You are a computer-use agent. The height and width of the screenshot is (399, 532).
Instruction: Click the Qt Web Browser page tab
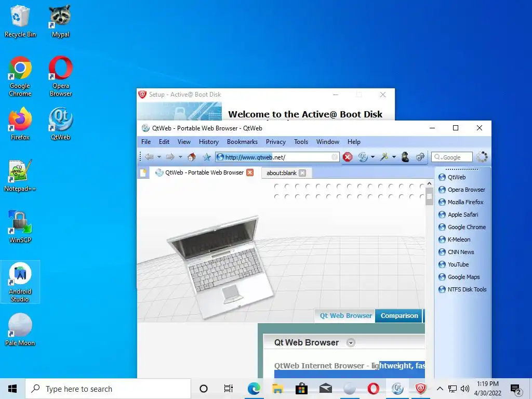[x=345, y=315]
